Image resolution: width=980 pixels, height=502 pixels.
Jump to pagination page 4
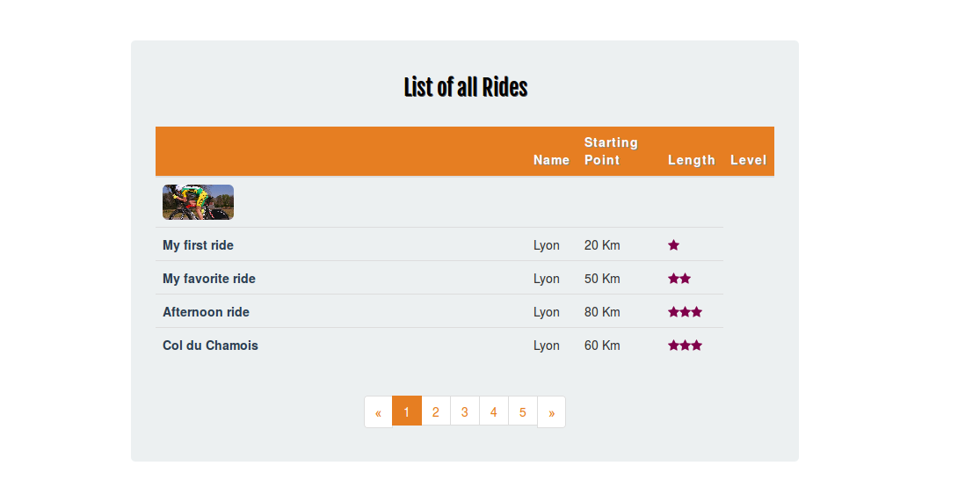coord(494,412)
